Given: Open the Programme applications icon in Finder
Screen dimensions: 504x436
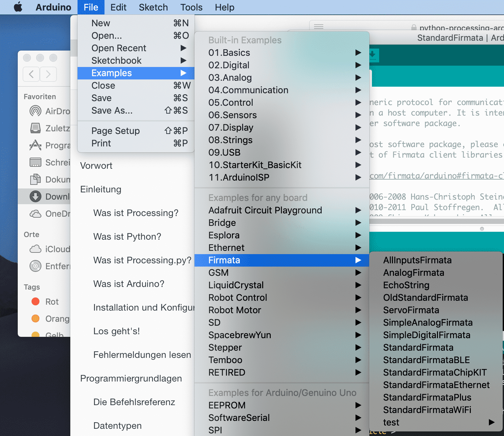Looking at the screenshot, I should [35, 145].
